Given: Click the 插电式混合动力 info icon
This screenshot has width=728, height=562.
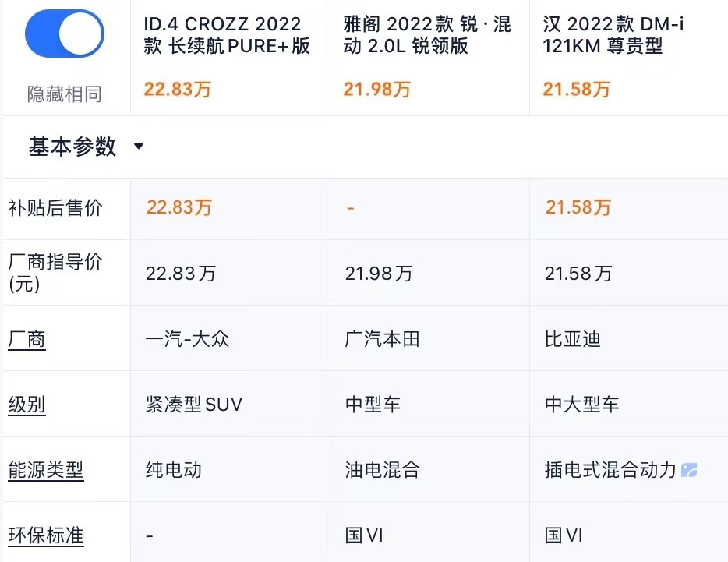Looking at the screenshot, I should click(x=689, y=470).
